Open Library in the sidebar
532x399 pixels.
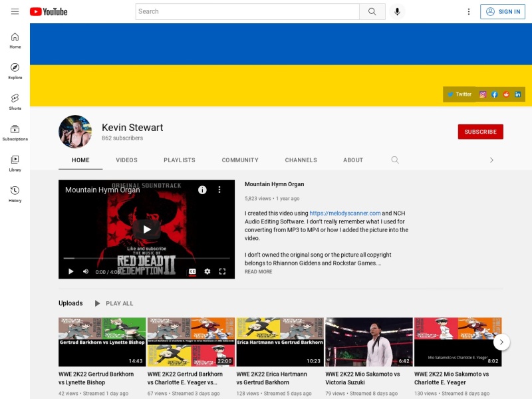coord(15,164)
